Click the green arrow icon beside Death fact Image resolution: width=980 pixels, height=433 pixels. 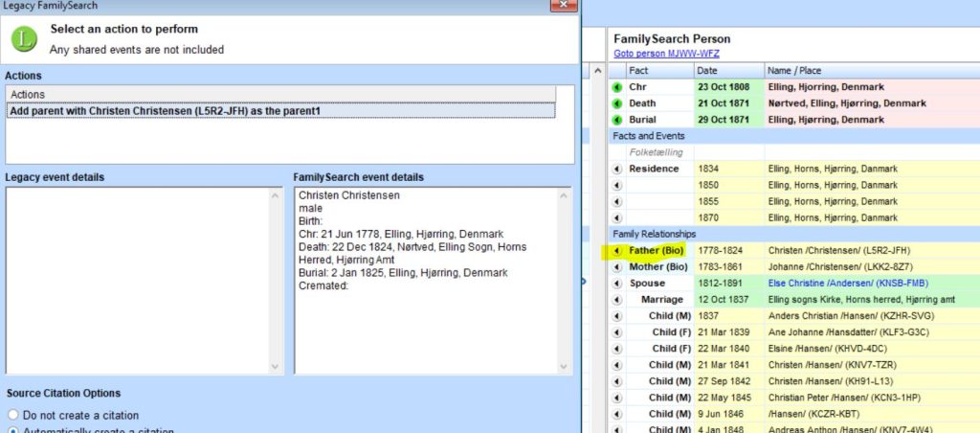(x=617, y=103)
